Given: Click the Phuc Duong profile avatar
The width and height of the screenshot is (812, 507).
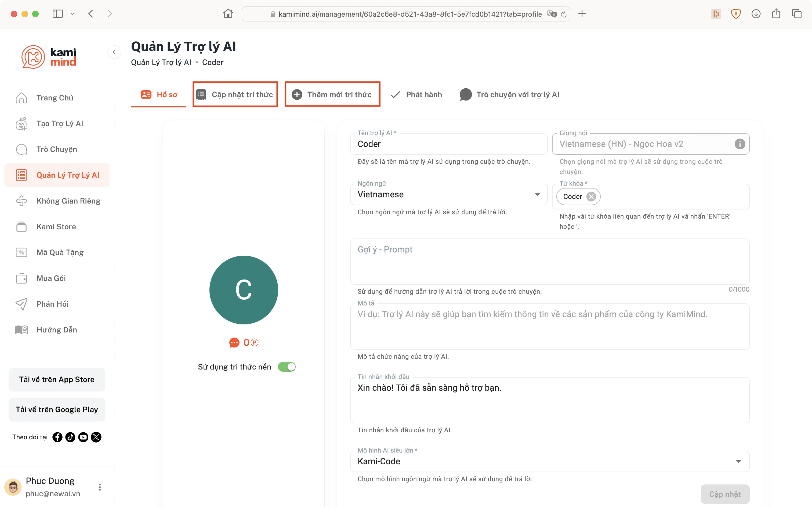Looking at the screenshot, I should 13,487.
